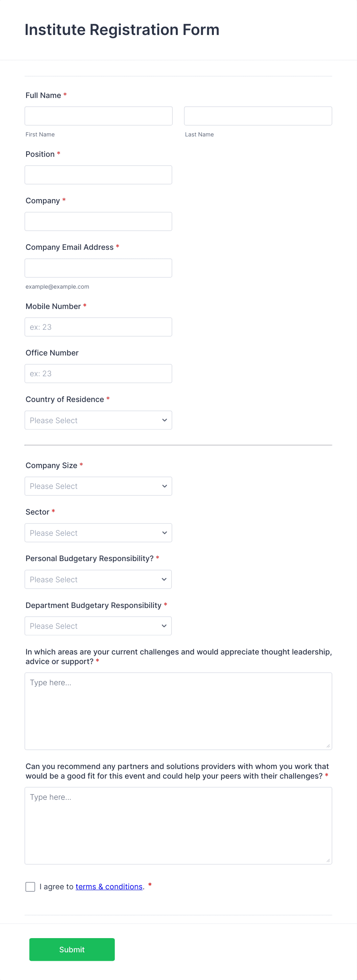Click the Country of Residence chevron arrow

tap(164, 420)
